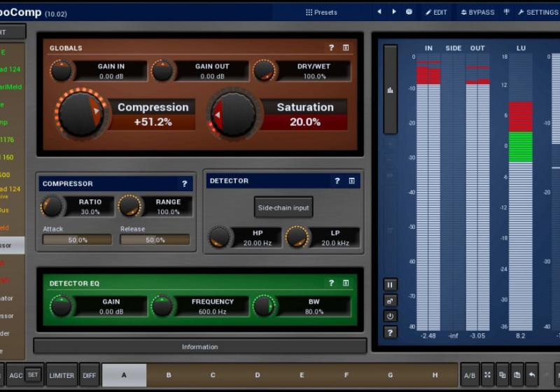This screenshot has width=560, height=392.
Task: Click the random preset dice icon
Action: click(x=409, y=12)
